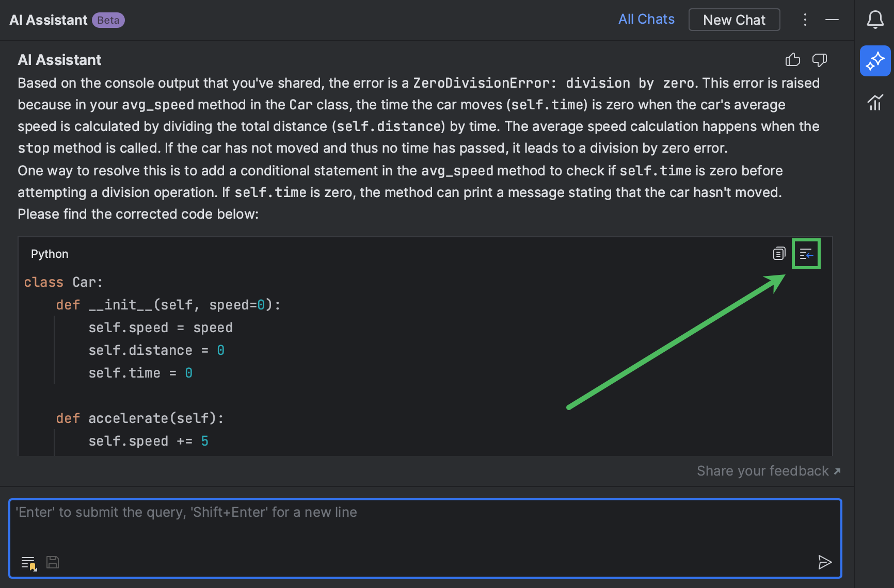The image size is (894, 588).
Task: Click the 'self.distance = 0' code line
Action: click(156, 350)
